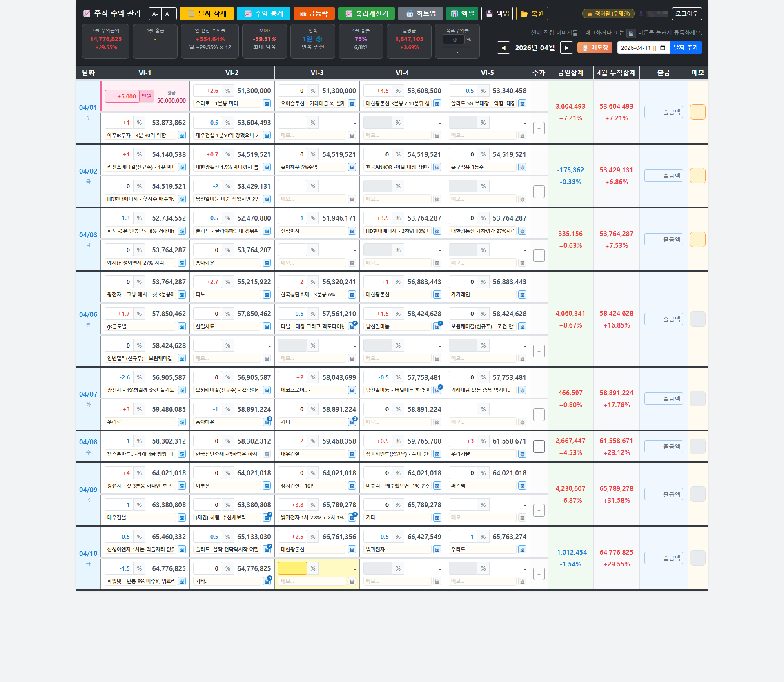
Task: Open the 히트맵 view
Action: coord(420,13)
